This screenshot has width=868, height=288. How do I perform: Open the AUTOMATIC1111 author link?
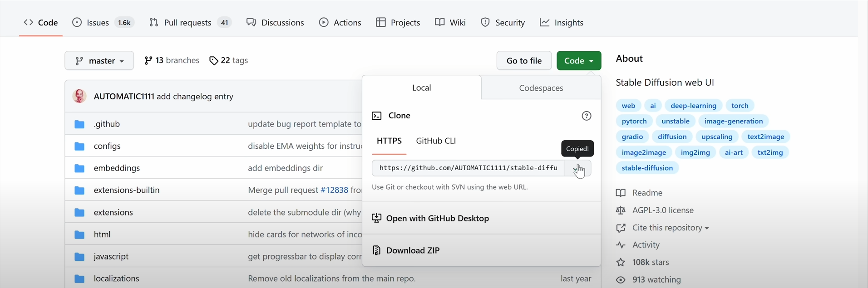pyautogui.click(x=124, y=97)
